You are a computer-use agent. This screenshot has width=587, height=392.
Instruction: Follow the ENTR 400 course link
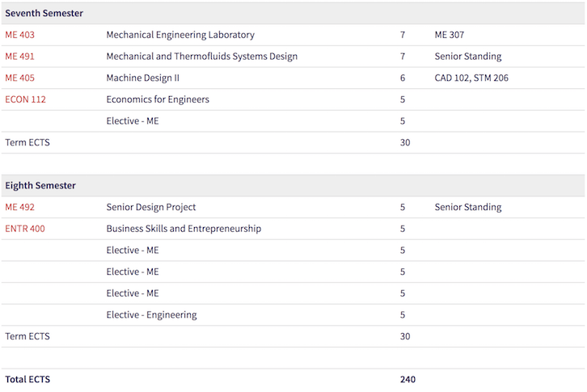[25, 229]
